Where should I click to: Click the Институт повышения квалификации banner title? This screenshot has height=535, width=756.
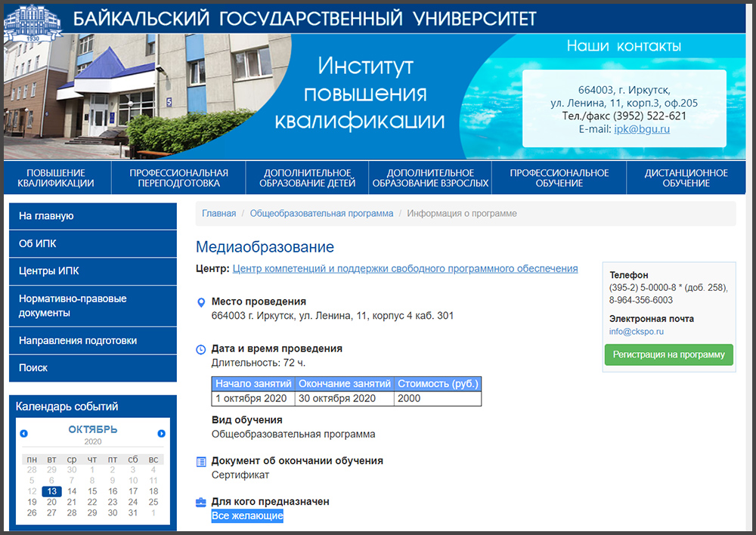pyautogui.click(x=361, y=94)
